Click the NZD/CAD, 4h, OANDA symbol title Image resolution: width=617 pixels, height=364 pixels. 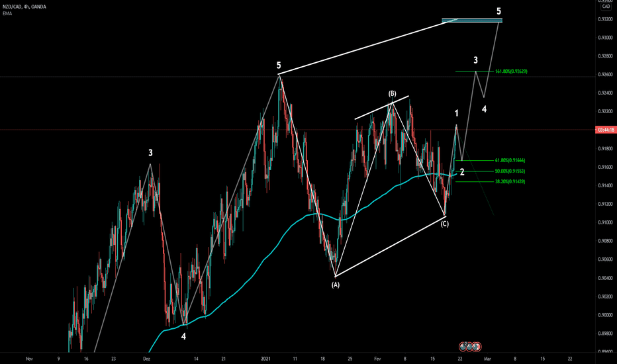click(24, 7)
